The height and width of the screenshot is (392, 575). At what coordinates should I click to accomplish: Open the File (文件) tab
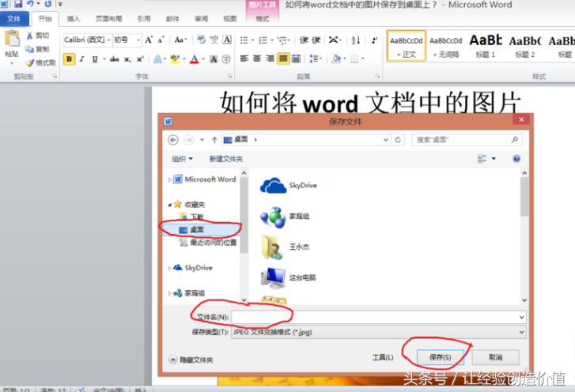tap(14, 19)
